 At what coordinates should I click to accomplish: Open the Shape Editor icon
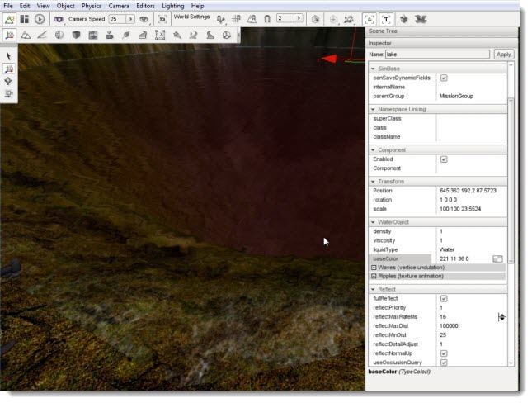(x=227, y=35)
